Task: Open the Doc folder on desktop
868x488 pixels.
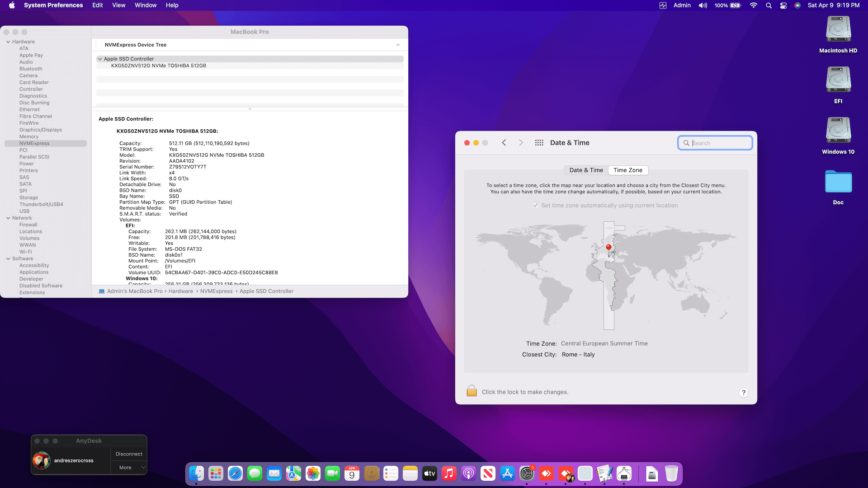Action: [x=838, y=182]
